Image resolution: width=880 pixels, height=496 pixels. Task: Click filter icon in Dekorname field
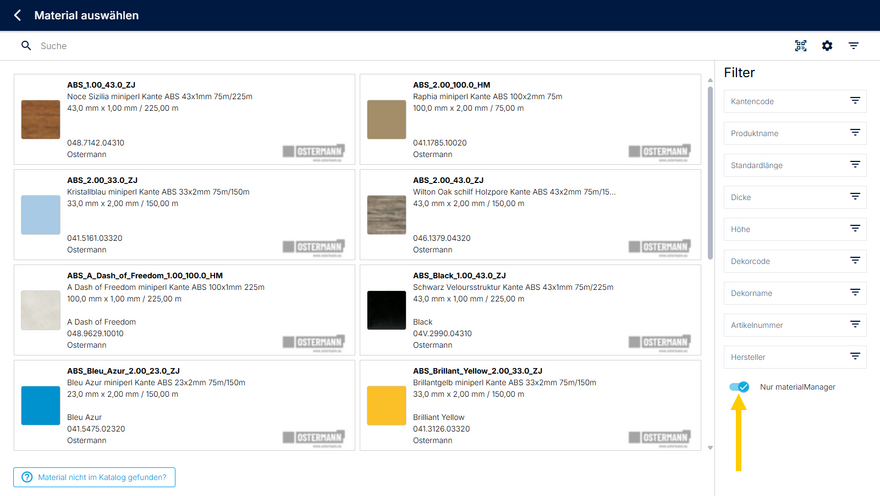click(x=855, y=293)
